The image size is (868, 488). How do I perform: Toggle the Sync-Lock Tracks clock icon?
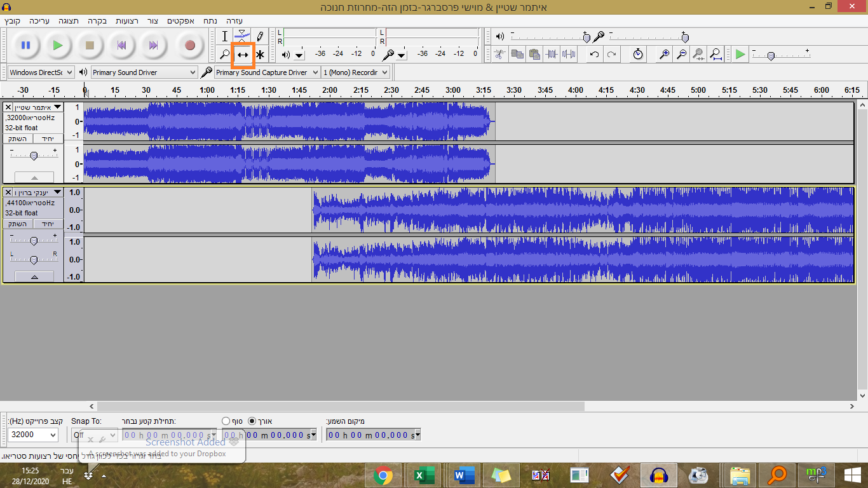[638, 54]
